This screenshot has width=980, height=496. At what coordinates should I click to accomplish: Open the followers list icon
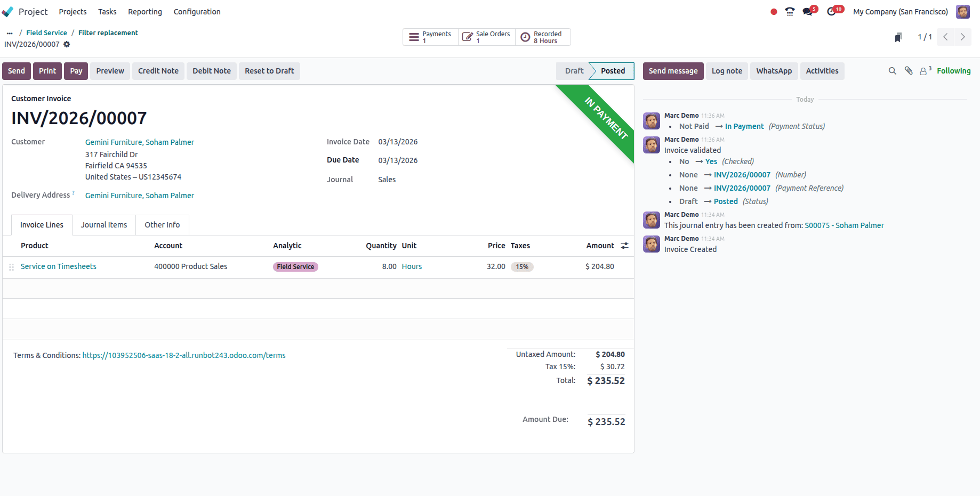coord(923,70)
